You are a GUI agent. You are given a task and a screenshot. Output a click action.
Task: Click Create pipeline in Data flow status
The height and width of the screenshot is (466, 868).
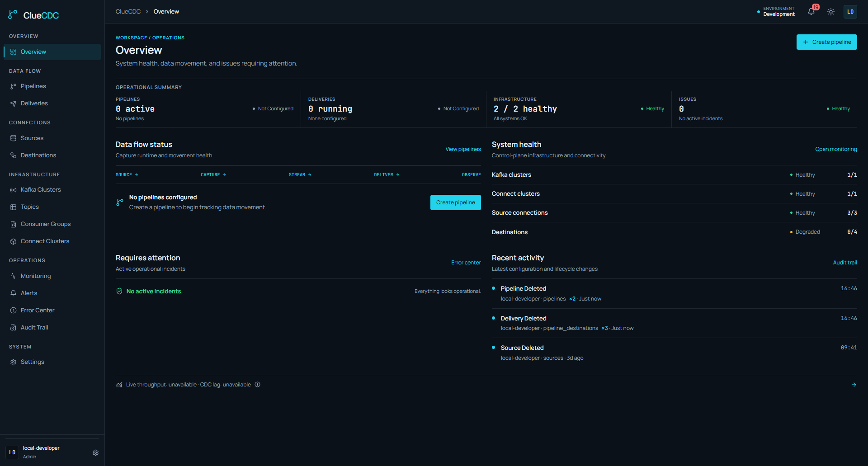click(x=455, y=202)
